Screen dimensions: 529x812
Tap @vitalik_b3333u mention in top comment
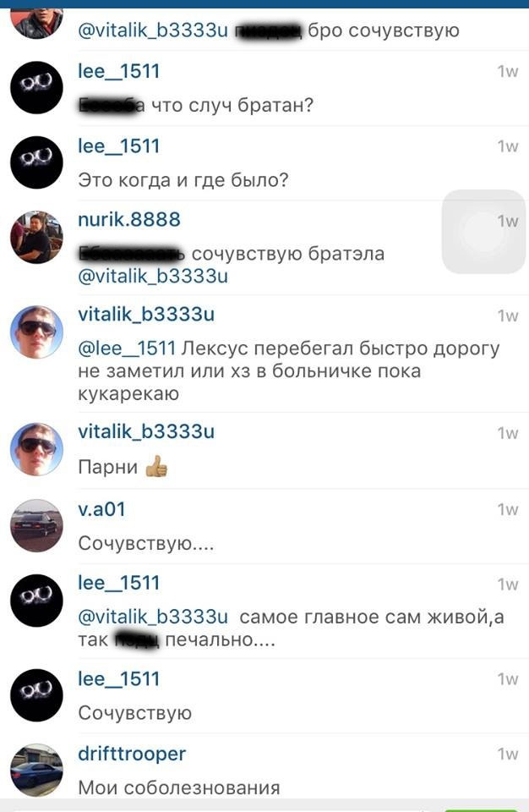pos(153,31)
